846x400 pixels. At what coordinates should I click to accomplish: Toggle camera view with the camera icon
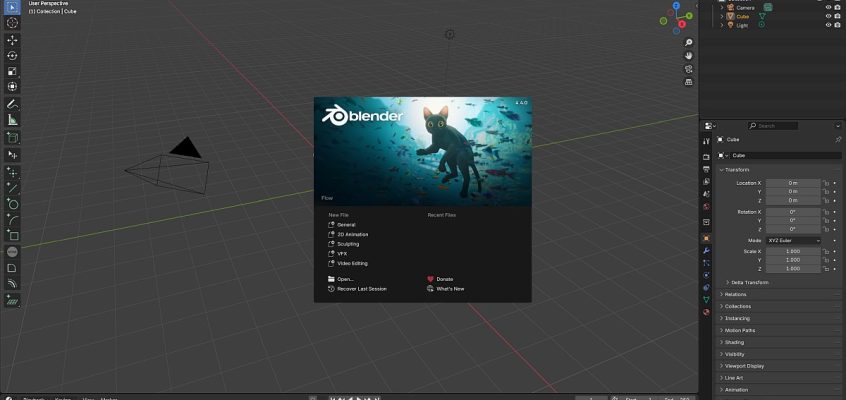688,69
